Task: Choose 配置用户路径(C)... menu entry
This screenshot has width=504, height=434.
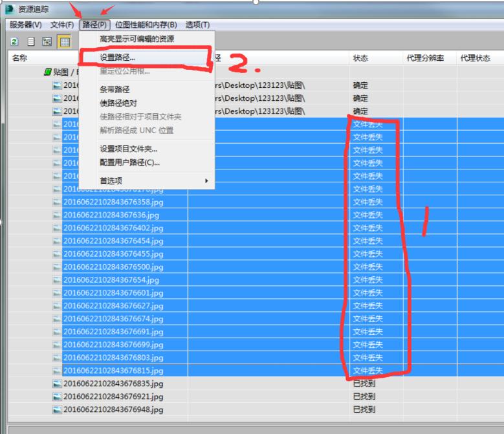Action: coord(130,162)
